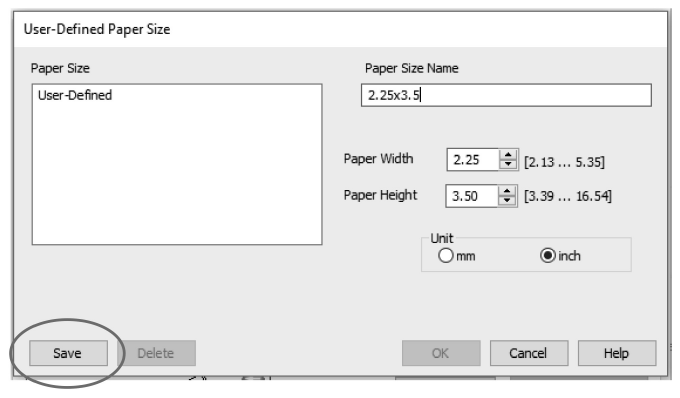Click the Paper Size Name text field
Image resolution: width=680 pixels, height=398 pixels.
pyautogui.click(x=506, y=95)
